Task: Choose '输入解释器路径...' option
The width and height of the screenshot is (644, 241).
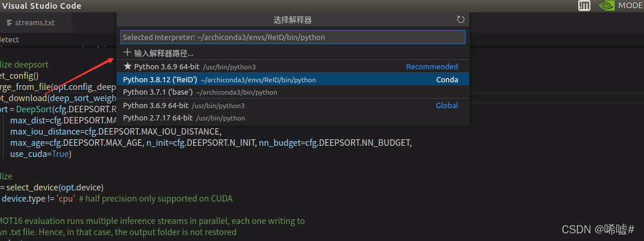Action: tap(293, 53)
